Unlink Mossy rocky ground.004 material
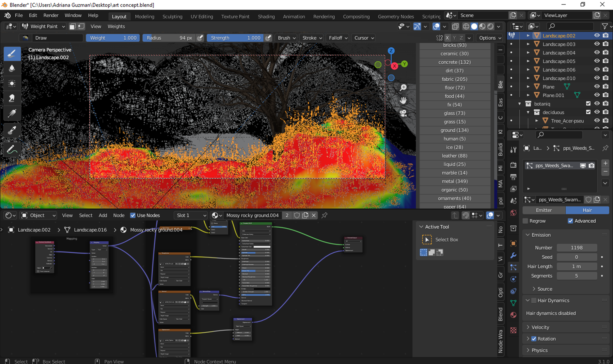 coord(314,215)
